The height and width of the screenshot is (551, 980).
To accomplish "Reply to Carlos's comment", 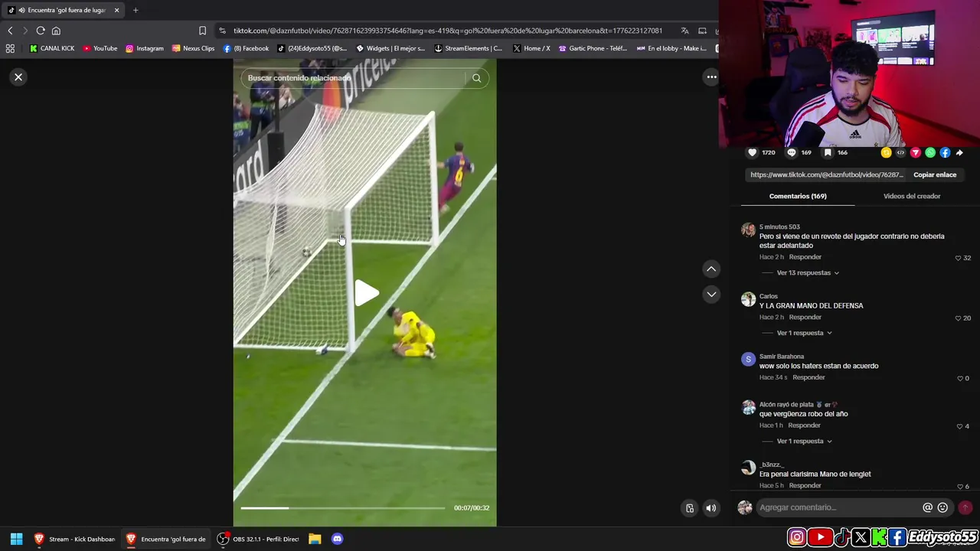I will (x=805, y=317).
